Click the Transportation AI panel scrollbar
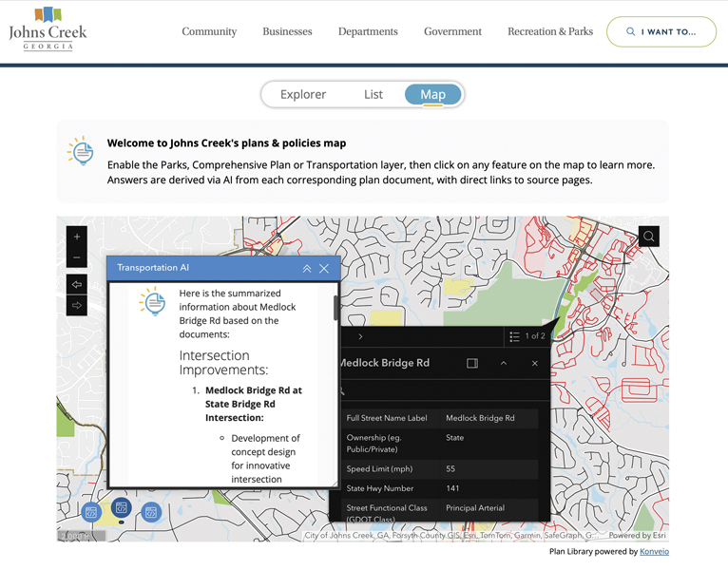Screen dimensions: 728x570 [x=335, y=308]
